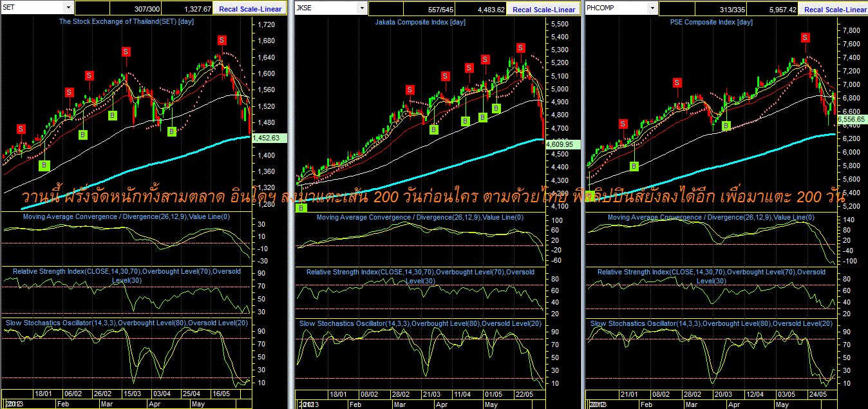Click the 22/05 date on JKSE time axis

point(524,394)
